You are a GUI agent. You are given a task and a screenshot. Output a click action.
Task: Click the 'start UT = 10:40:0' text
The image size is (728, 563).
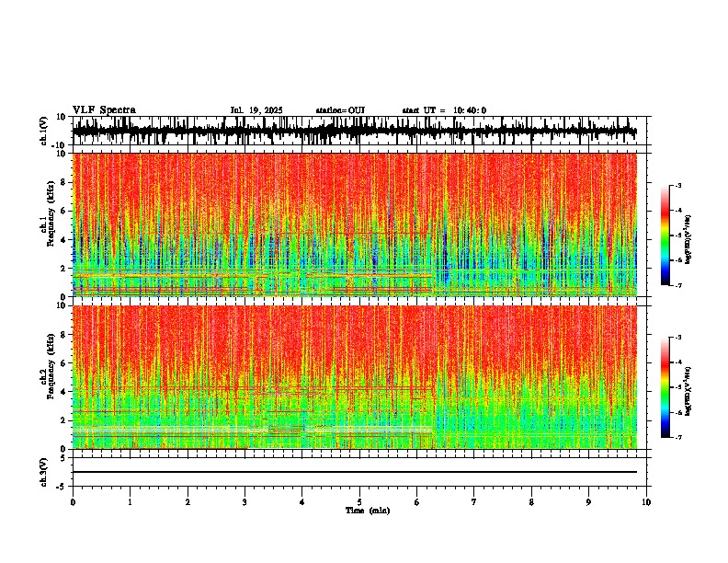point(444,110)
